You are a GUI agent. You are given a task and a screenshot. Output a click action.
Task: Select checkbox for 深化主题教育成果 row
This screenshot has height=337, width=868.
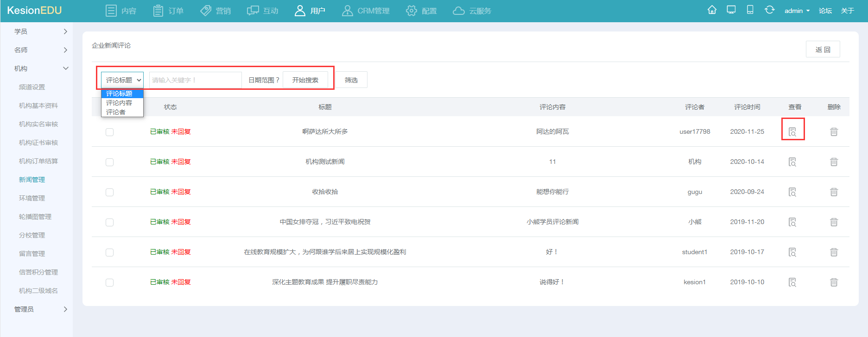[x=109, y=282]
